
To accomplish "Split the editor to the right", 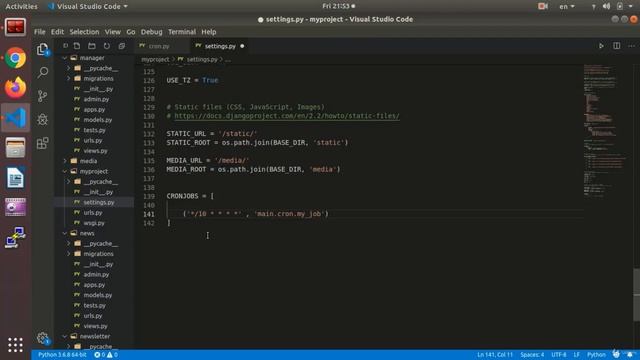I will (x=616, y=46).
